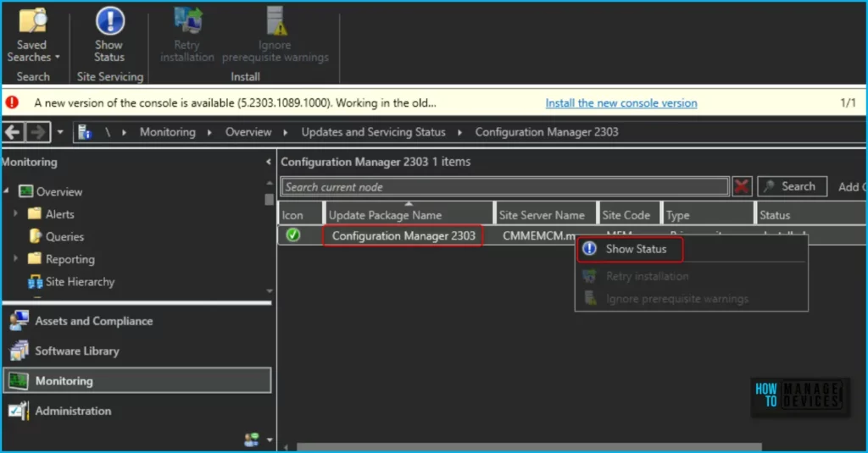Select Updates and Servicing Status breadcrumb
The width and height of the screenshot is (868, 453).
[373, 132]
